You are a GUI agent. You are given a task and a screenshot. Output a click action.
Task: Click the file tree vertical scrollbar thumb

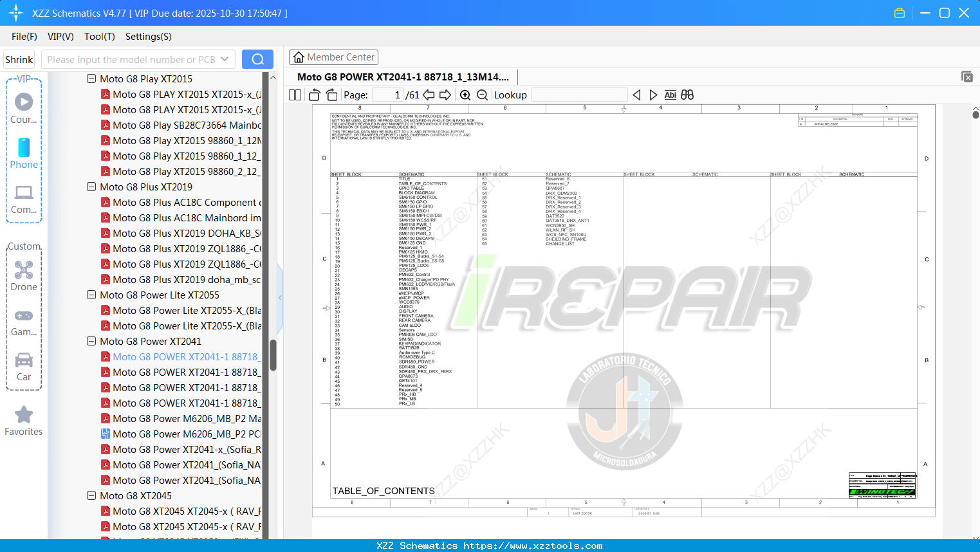click(273, 355)
